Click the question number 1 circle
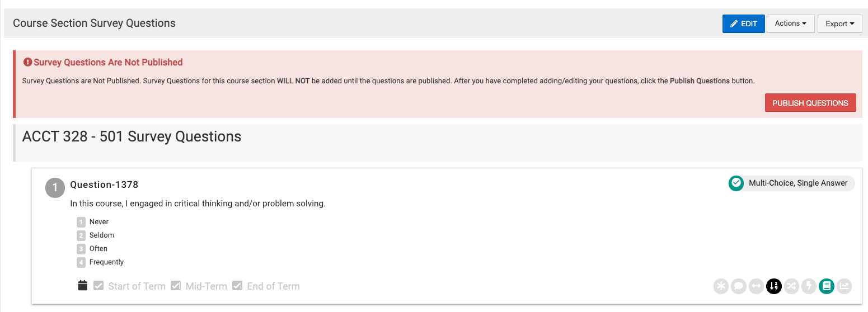The width and height of the screenshot is (868, 312). point(55,188)
